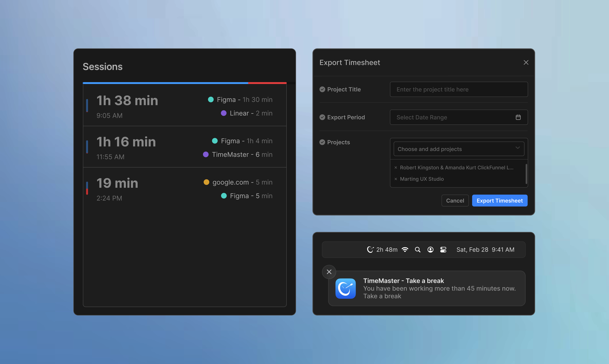
Task: Open the Select Date Range field
Action: pyautogui.click(x=458, y=117)
